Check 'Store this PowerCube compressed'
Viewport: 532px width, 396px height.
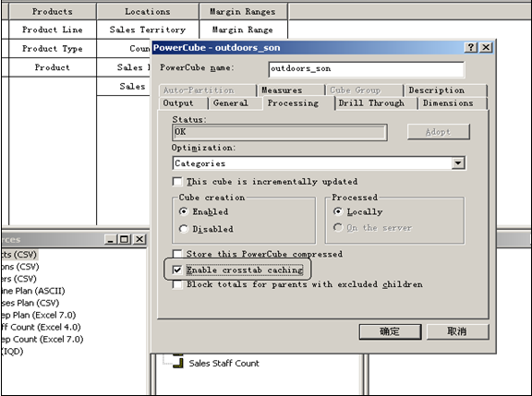177,254
